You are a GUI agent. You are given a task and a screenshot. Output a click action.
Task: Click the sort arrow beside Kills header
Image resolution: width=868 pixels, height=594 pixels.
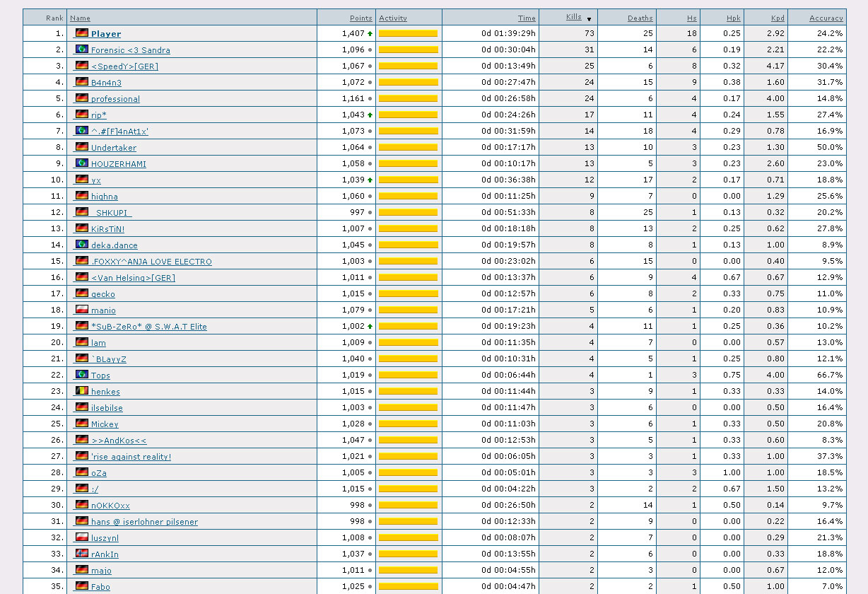(589, 19)
